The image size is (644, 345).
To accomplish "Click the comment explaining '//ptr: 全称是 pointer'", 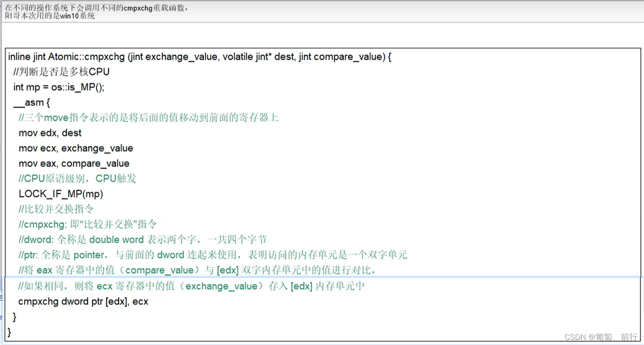I will click(x=213, y=255).
